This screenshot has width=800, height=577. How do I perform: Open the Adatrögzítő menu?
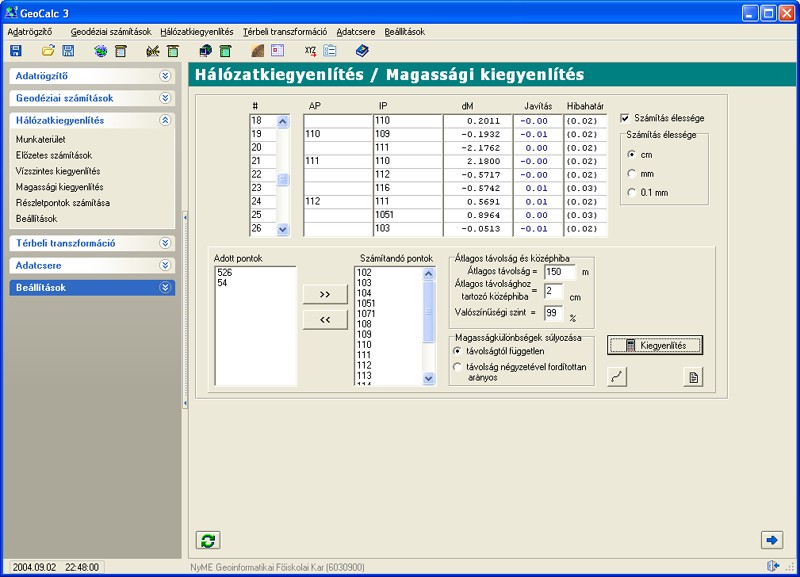point(30,32)
